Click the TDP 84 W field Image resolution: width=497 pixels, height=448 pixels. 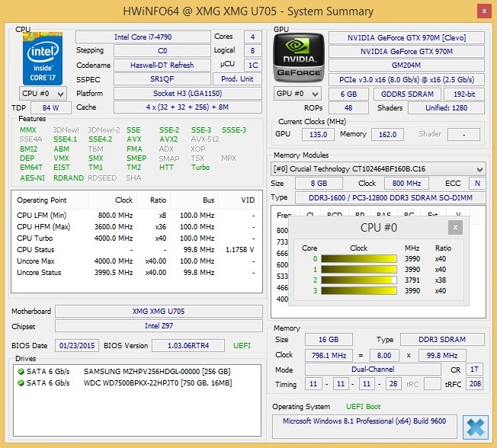[x=51, y=107]
